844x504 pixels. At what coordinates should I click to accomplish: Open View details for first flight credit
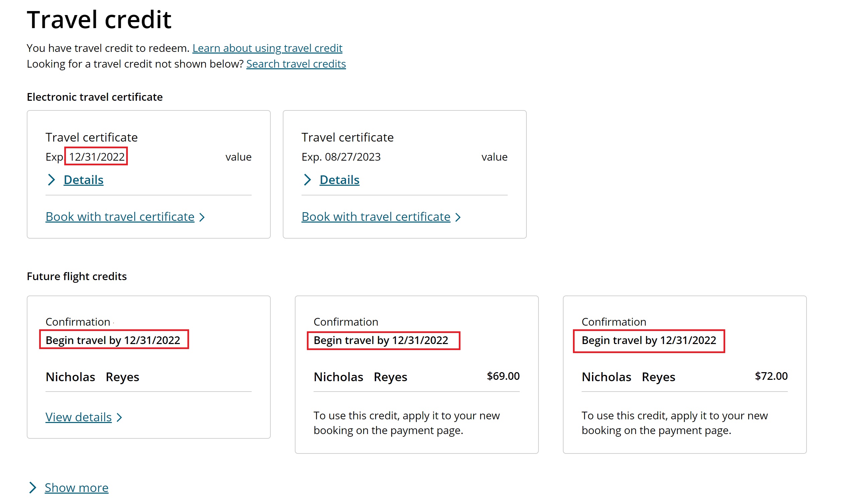click(78, 417)
